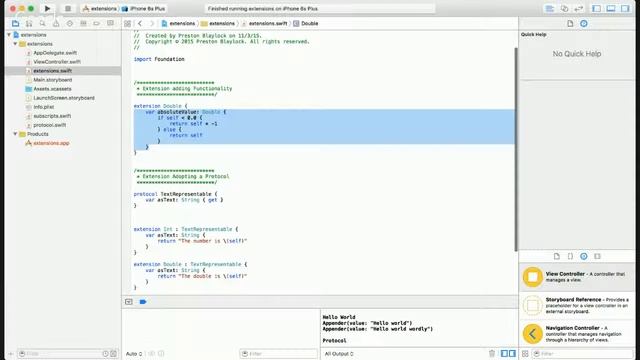
Task: Toggle the console pane
Action: pos(512,353)
